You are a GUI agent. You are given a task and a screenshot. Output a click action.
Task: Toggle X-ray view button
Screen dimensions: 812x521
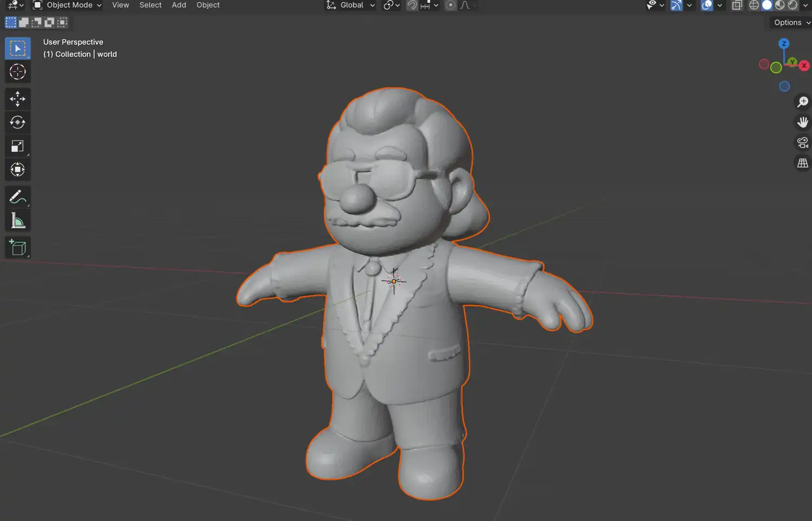click(737, 5)
